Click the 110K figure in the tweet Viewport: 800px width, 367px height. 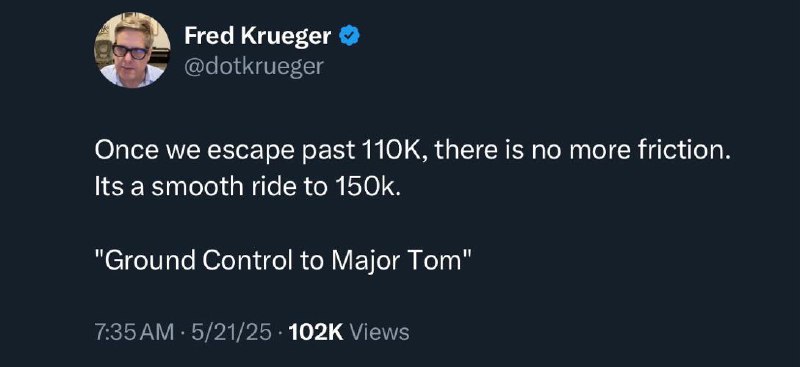tap(391, 152)
